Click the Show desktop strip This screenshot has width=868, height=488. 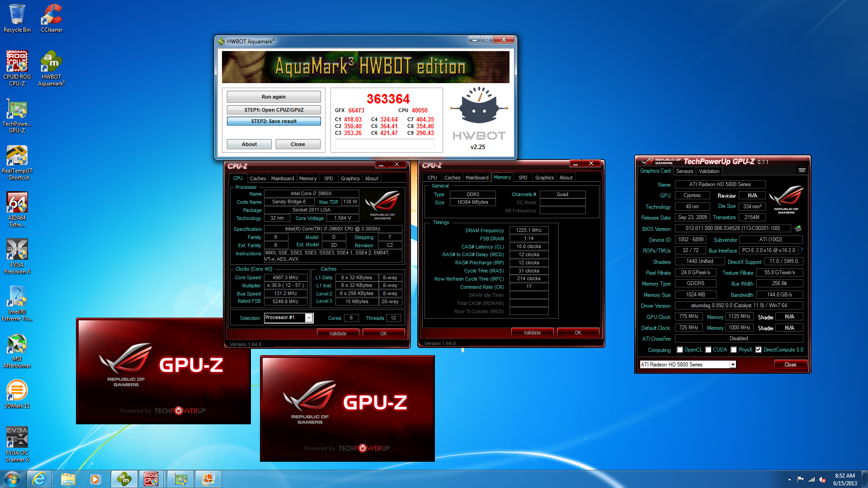coord(864,479)
